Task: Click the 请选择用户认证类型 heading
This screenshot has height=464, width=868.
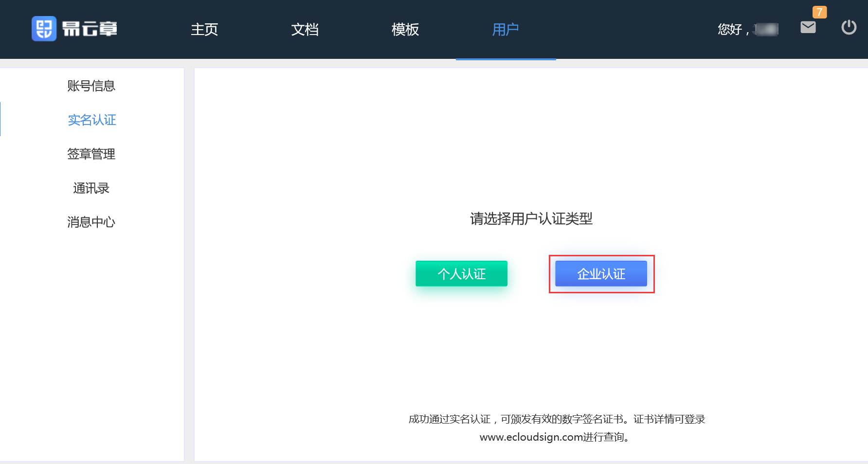Action: pyautogui.click(x=531, y=219)
